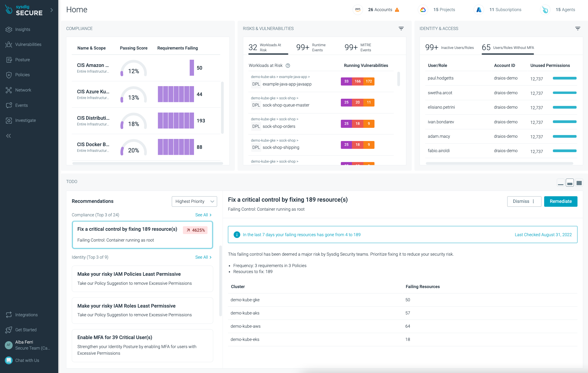The image size is (588, 373).
Task: Switch TODO panel to minimized view
Action: (x=560, y=183)
